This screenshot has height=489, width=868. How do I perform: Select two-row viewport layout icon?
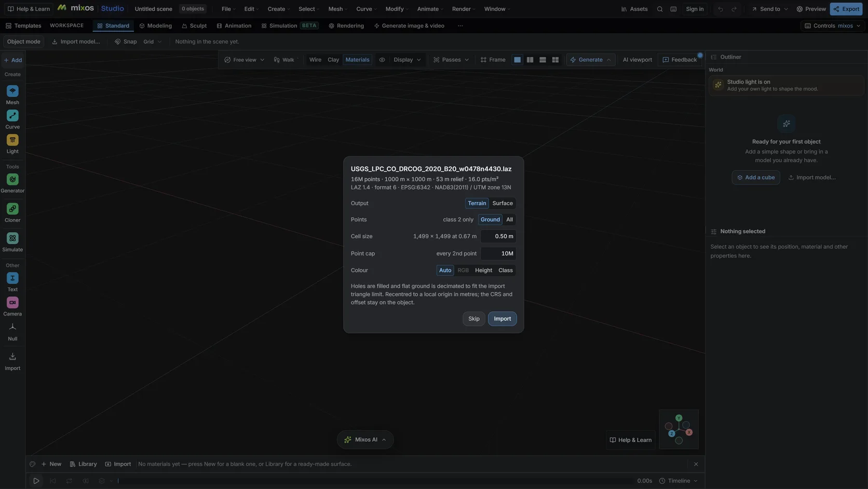pyautogui.click(x=542, y=60)
